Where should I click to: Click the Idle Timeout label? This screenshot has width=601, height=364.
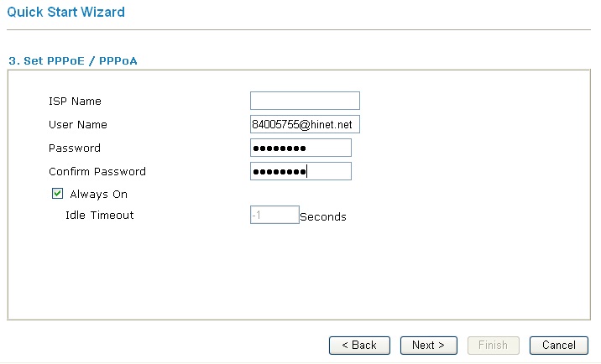point(99,216)
